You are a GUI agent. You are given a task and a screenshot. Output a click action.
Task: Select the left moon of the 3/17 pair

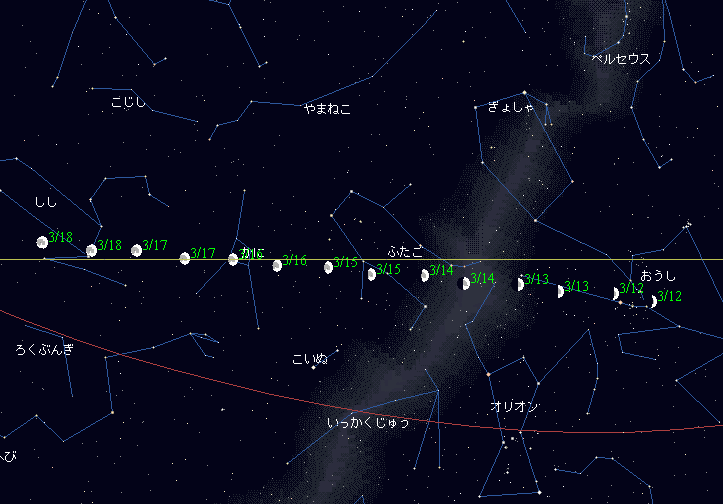(136, 250)
